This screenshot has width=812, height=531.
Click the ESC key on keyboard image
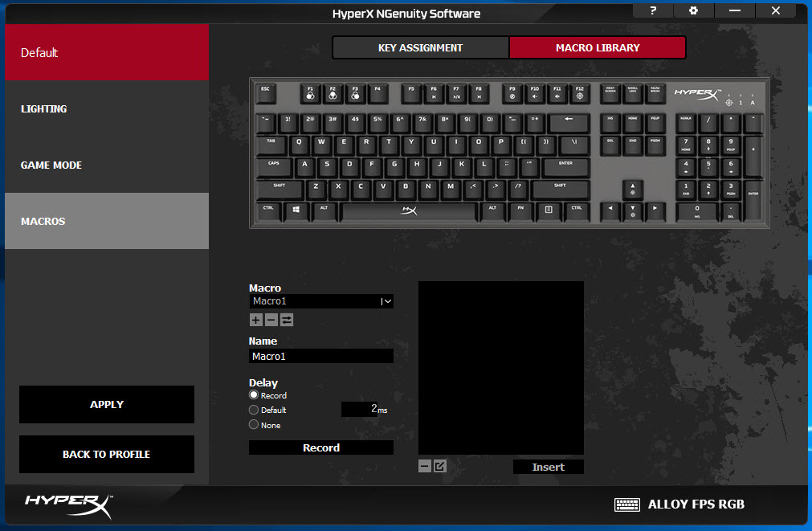[266, 94]
